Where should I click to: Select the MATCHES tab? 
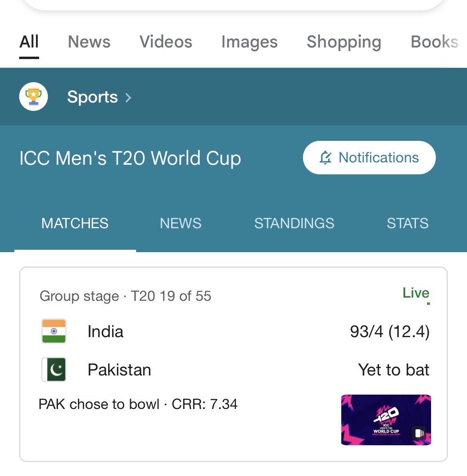(75, 223)
